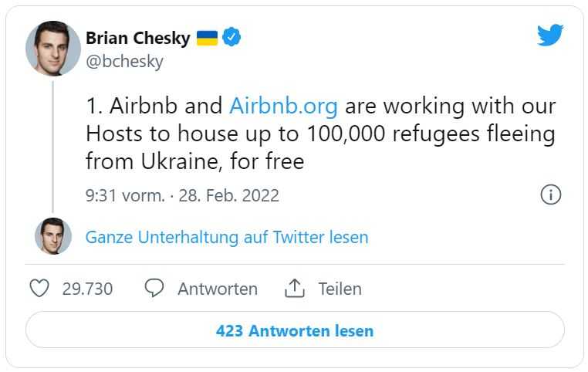Click 'Ganze Unterhaltung auf Twitter lesen' link
This screenshot has width=588, height=372.
[x=227, y=238]
